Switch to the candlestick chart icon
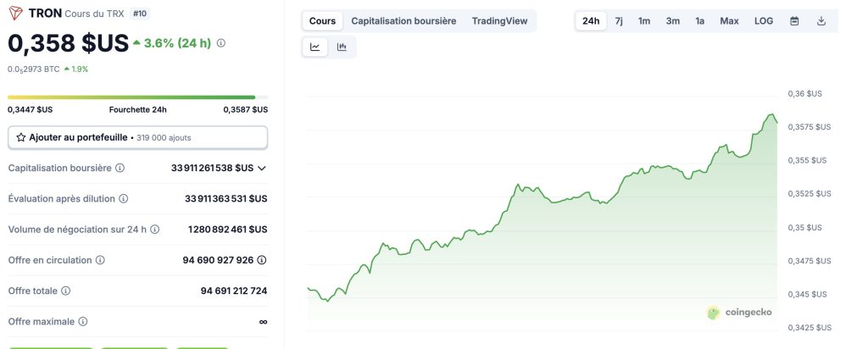The width and height of the screenshot is (868, 349). 342,47
